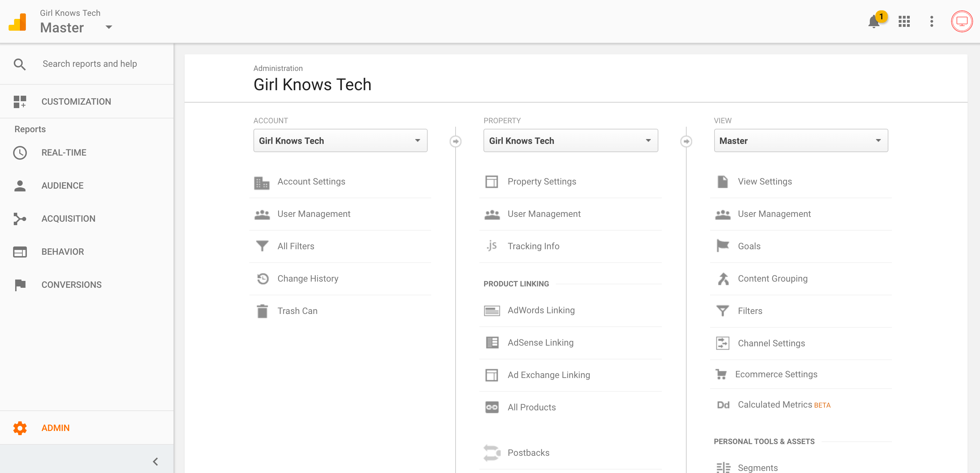Collapse the left sidebar with the chevron
This screenshot has height=473, width=980.
click(155, 461)
